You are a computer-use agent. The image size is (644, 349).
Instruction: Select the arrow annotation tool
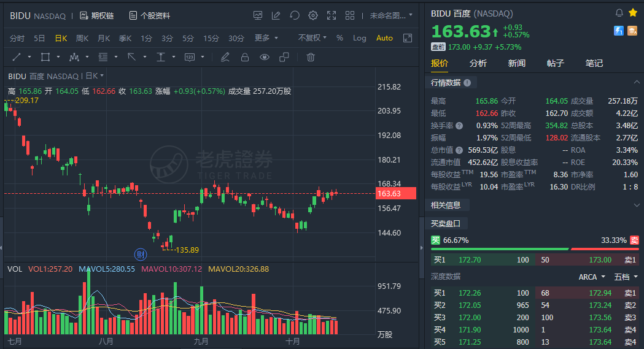[x=131, y=57]
